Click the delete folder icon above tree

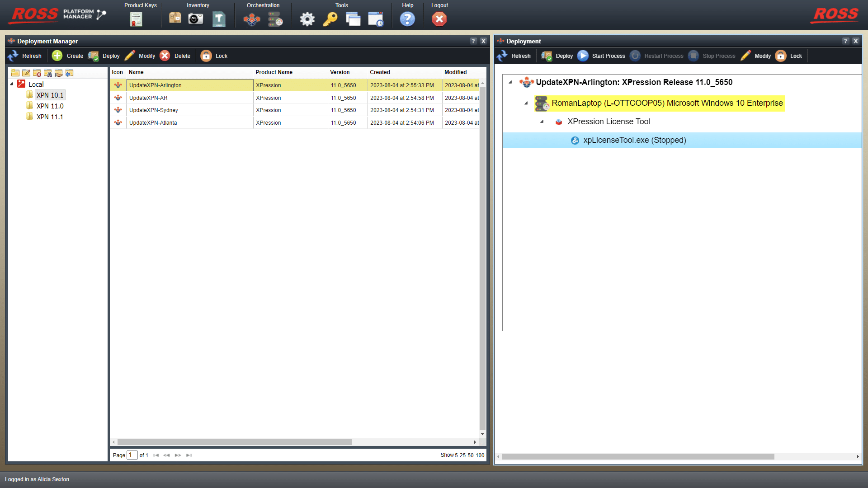click(37, 73)
